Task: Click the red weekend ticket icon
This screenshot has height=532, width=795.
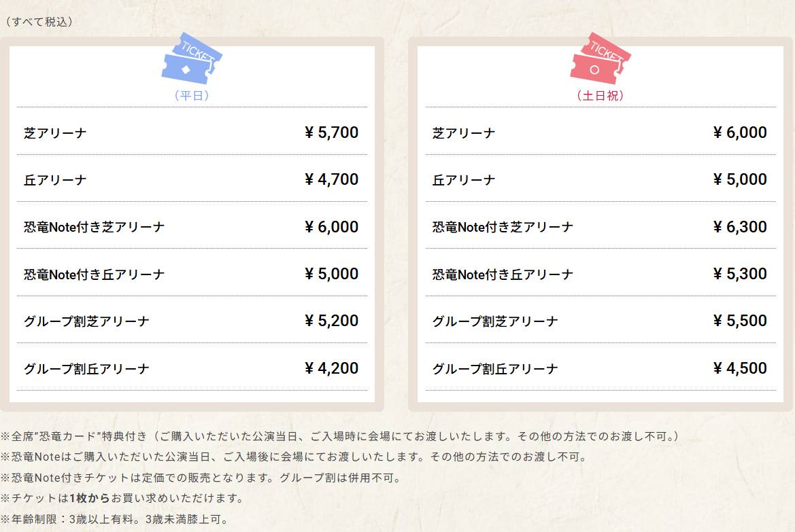Action: click(600, 59)
